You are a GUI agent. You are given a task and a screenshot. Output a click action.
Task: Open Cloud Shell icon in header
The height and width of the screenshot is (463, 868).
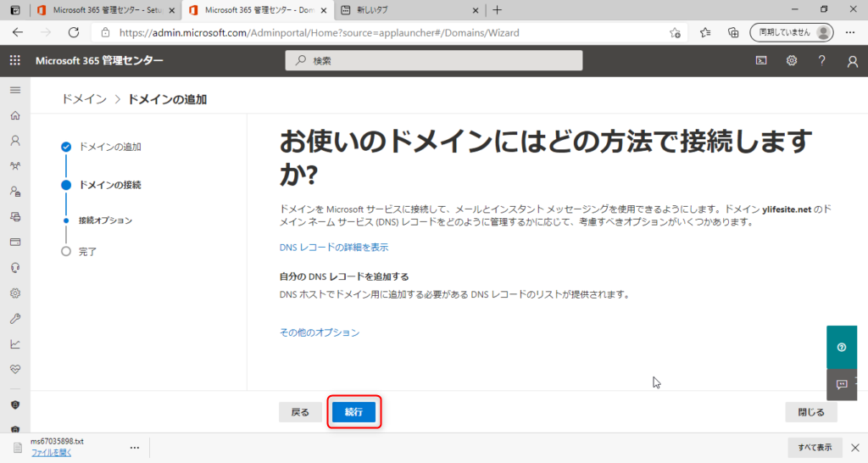[761, 60]
